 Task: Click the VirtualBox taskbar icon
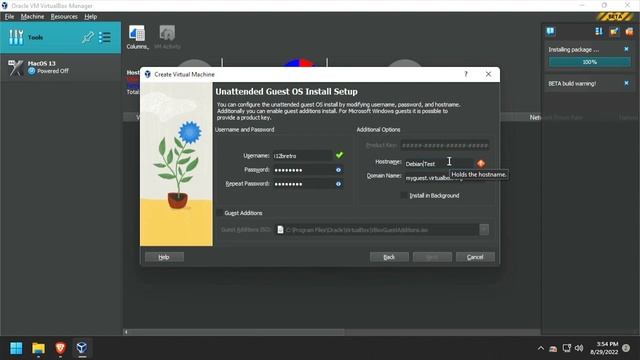[x=82, y=348]
